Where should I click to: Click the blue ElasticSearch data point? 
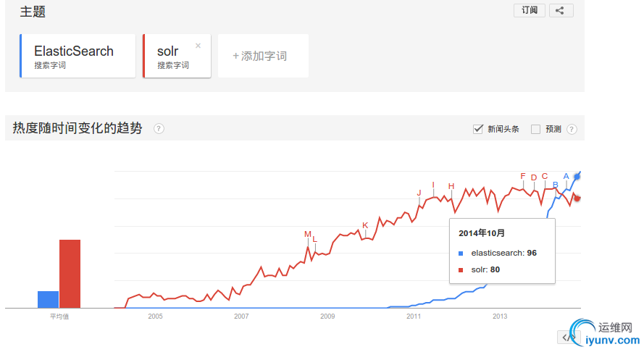pos(577,177)
